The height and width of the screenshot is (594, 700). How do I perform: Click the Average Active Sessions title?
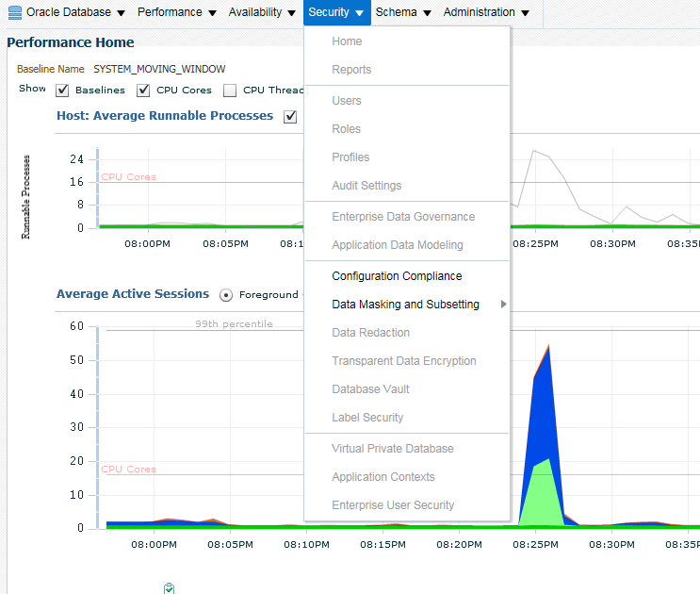pos(133,294)
